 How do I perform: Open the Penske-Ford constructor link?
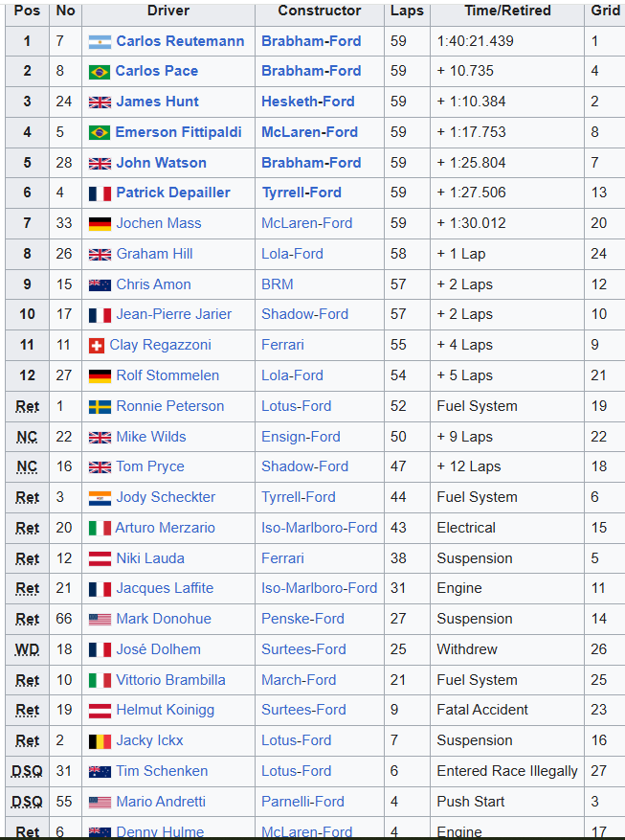coord(302,618)
